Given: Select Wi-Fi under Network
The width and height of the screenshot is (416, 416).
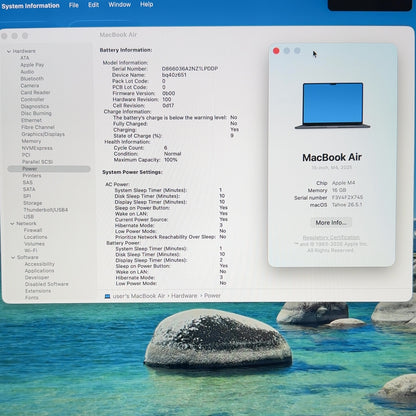Looking at the screenshot, I should [31, 250].
